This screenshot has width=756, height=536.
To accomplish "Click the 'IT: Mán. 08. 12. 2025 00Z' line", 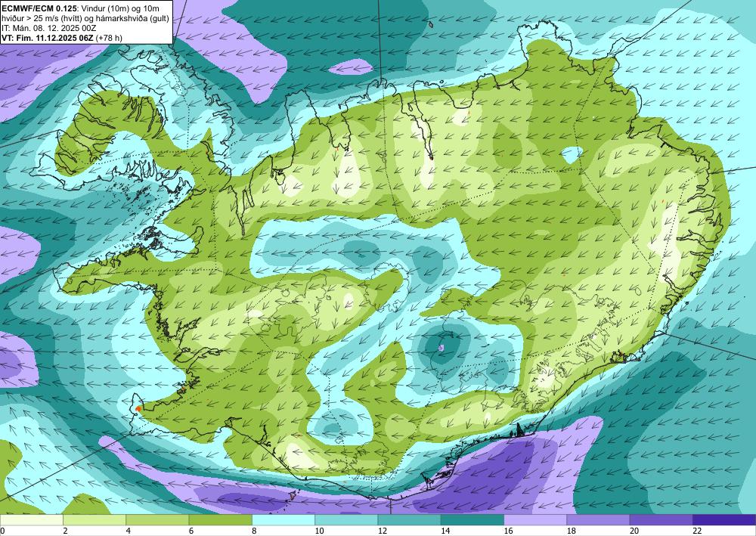I will (x=48, y=28).
